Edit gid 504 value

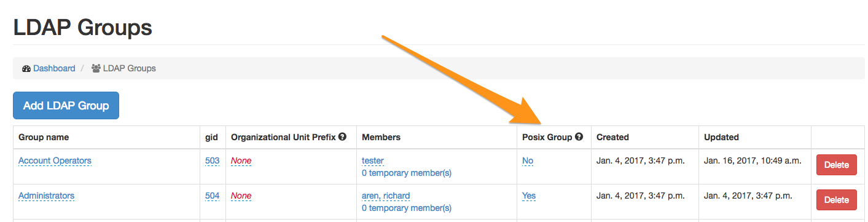212,196
